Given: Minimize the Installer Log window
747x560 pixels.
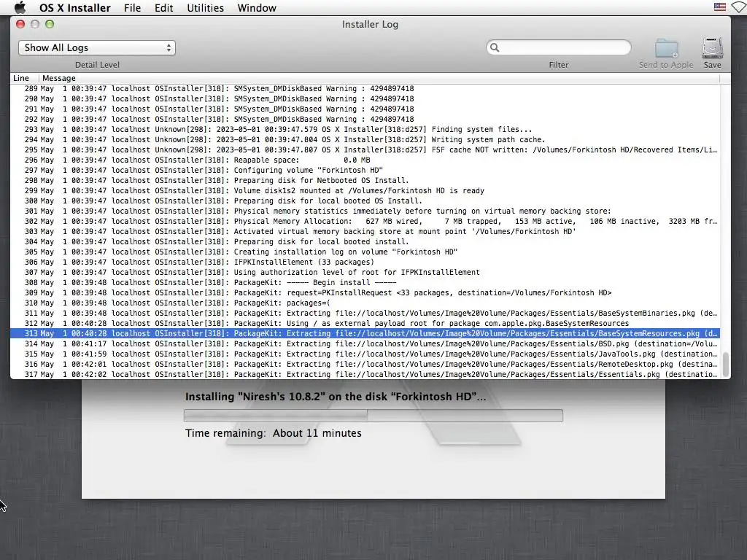Looking at the screenshot, I should coord(35,24).
